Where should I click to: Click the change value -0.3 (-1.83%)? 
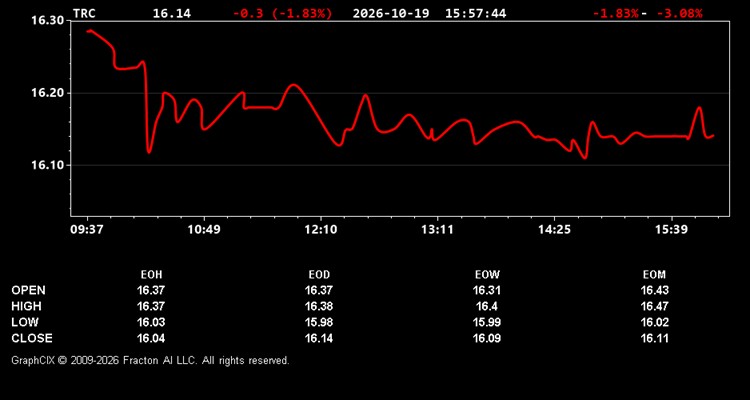pos(282,13)
